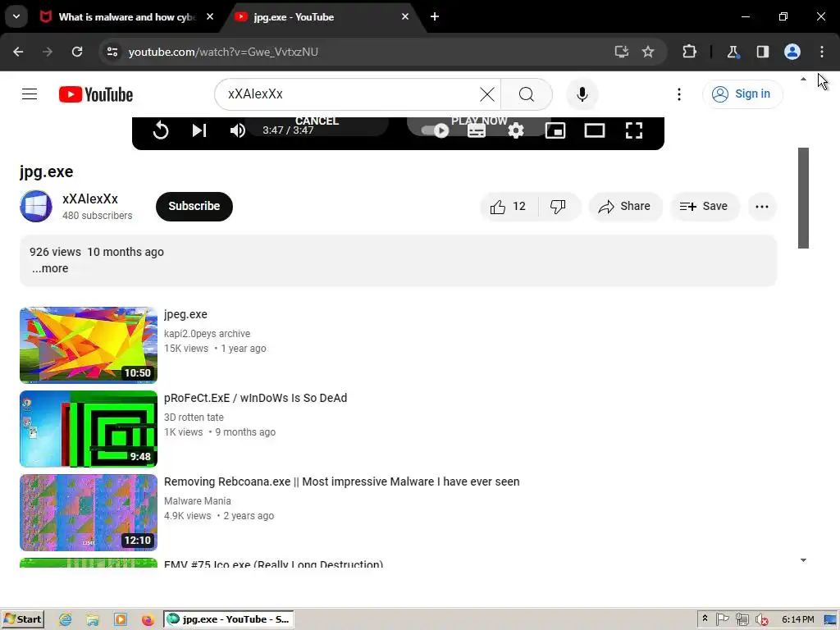Go back to previous page
This screenshot has height=630, width=840.
[x=18, y=52]
